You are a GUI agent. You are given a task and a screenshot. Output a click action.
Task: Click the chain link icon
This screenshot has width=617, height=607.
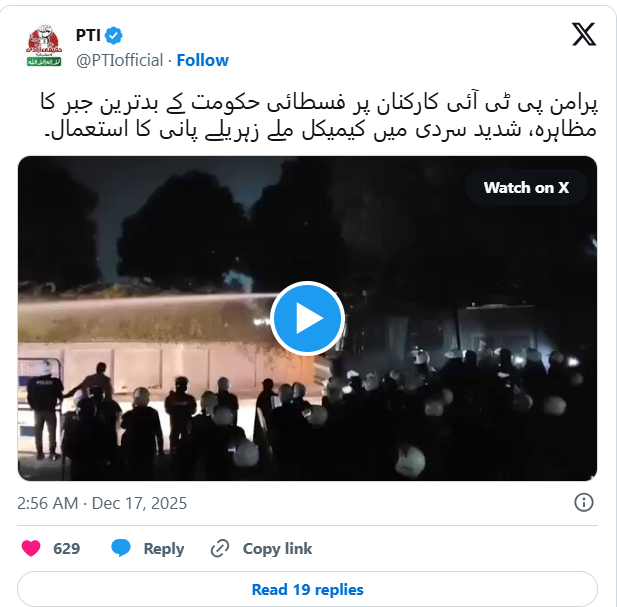(220, 548)
